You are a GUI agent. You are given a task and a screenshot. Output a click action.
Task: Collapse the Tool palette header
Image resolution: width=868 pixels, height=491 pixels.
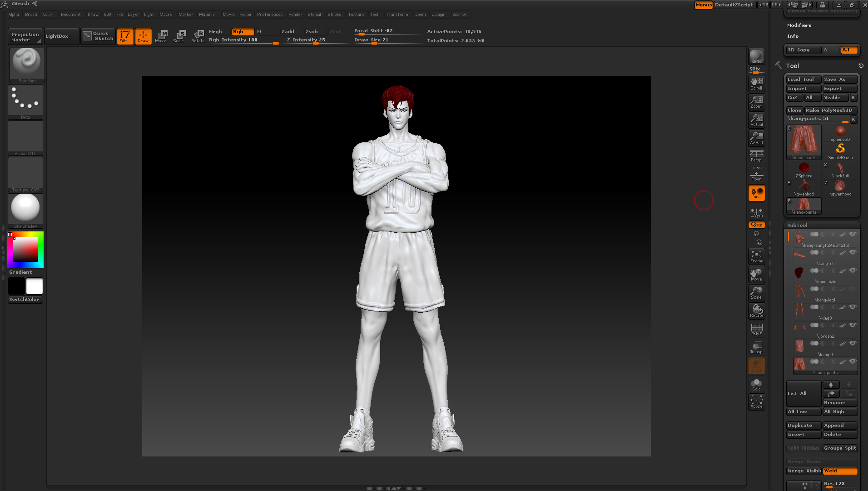[792, 65]
